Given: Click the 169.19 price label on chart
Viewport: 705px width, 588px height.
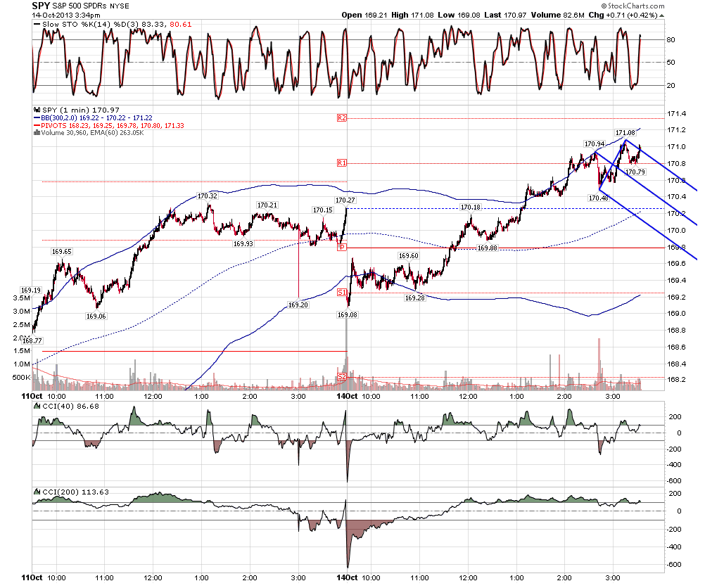Looking at the screenshot, I should tap(30, 290).
